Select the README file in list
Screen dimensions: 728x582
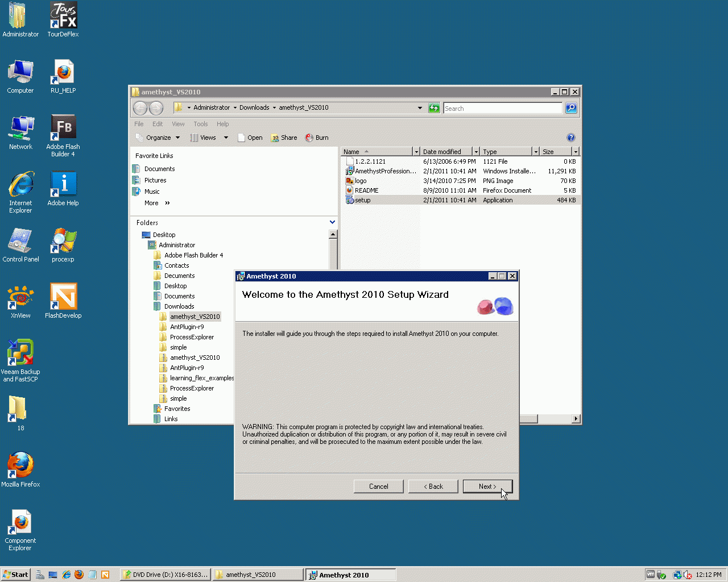click(461, 190)
